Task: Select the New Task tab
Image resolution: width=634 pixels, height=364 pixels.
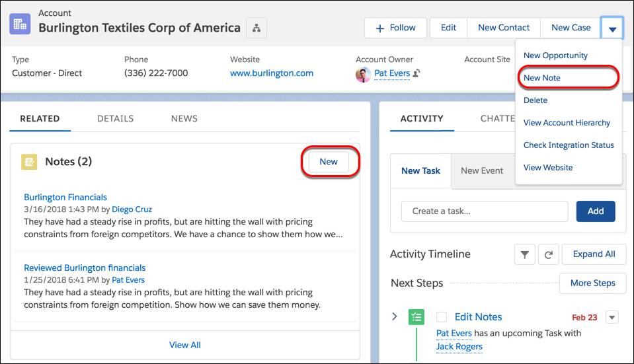Action: tap(420, 171)
